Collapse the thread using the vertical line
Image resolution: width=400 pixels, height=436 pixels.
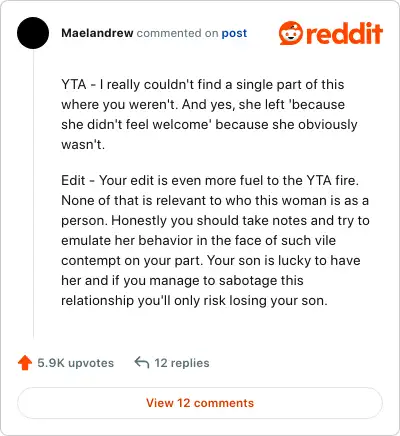pos(33,194)
